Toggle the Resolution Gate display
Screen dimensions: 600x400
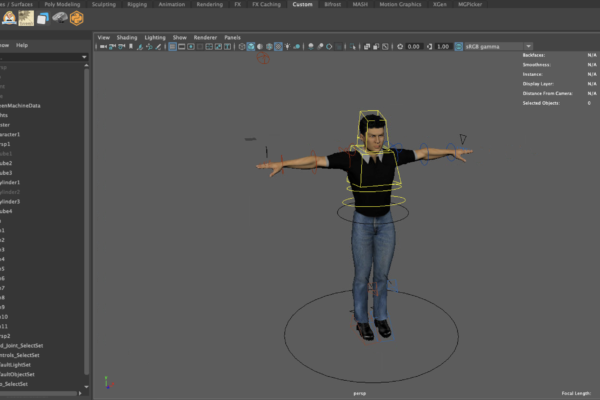click(191, 47)
